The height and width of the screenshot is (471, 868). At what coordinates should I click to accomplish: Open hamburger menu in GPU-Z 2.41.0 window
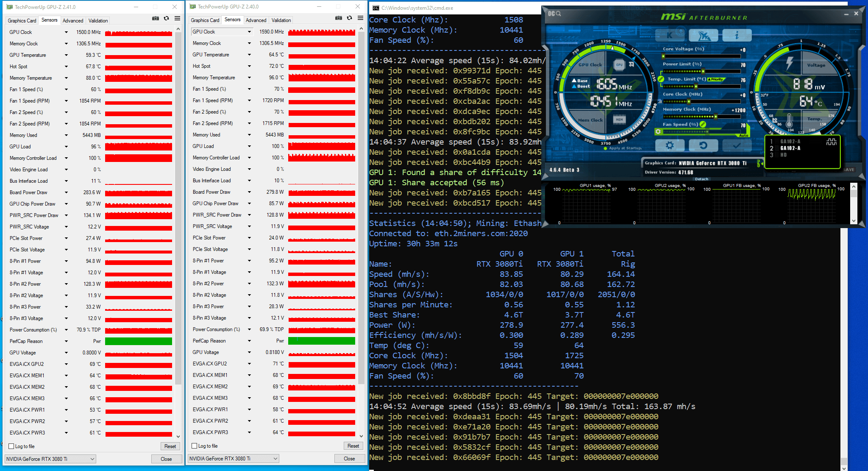click(177, 18)
